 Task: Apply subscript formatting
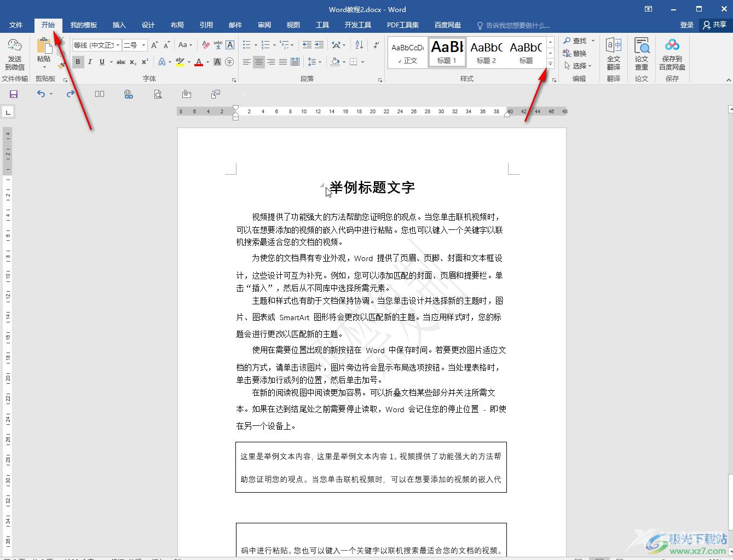(133, 62)
